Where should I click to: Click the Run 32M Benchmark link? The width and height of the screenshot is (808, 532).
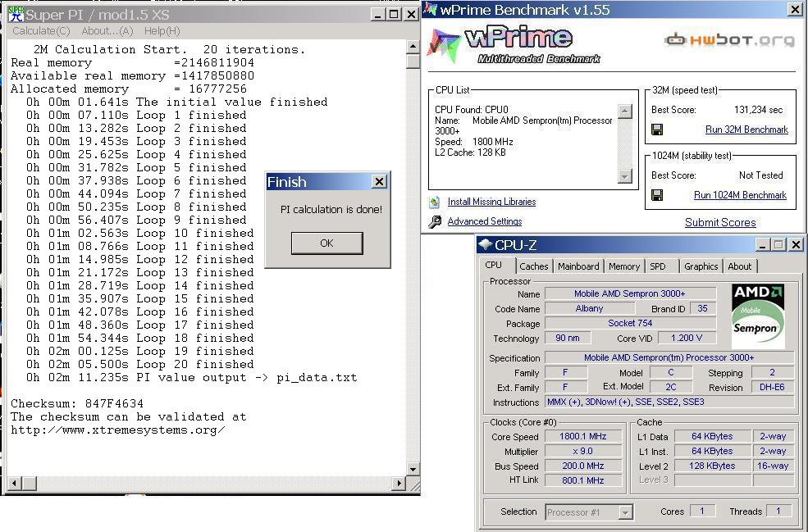(746, 130)
